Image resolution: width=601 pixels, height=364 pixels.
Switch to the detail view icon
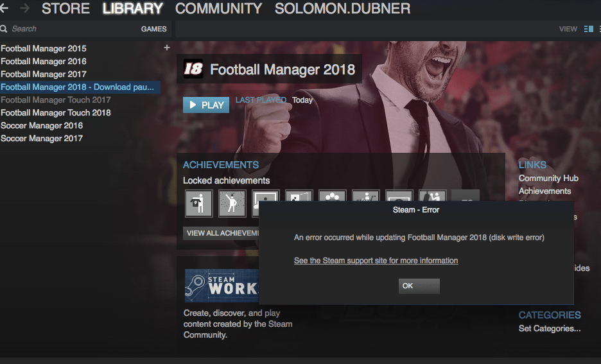pos(588,29)
